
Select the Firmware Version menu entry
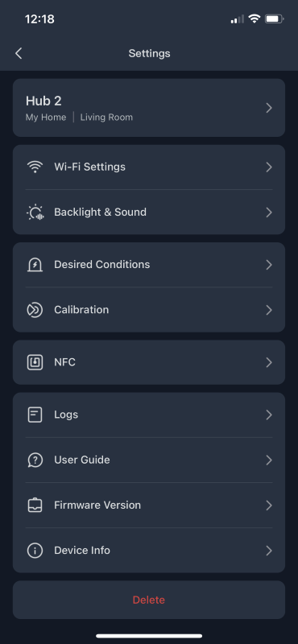click(149, 506)
